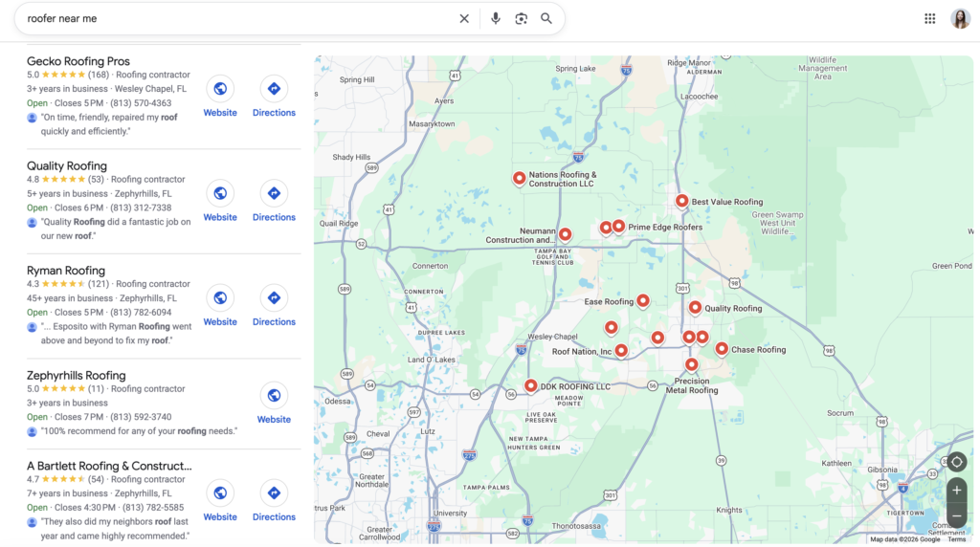Select the Roof Nation, Inc map pin
The width and height of the screenshot is (980, 547).
620,351
